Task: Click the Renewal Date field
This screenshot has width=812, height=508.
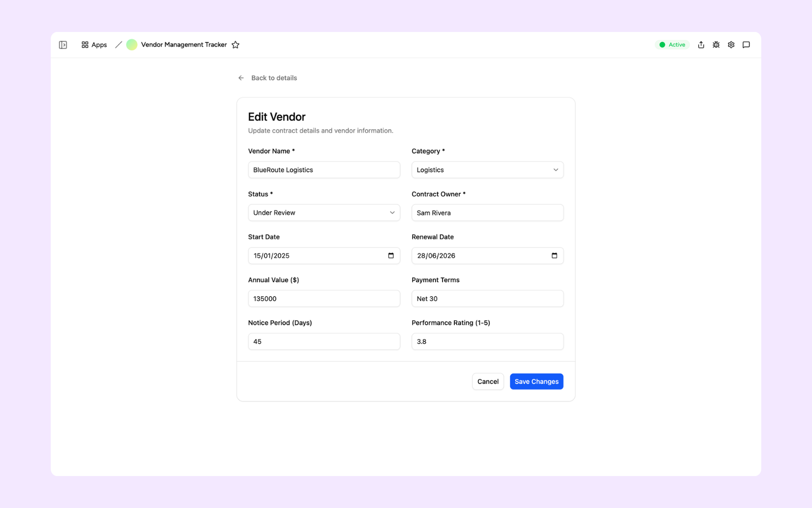Action: pos(487,255)
